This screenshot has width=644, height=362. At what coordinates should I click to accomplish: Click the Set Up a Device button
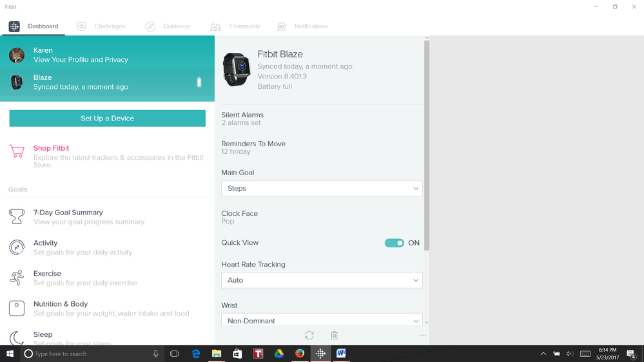coord(107,119)
